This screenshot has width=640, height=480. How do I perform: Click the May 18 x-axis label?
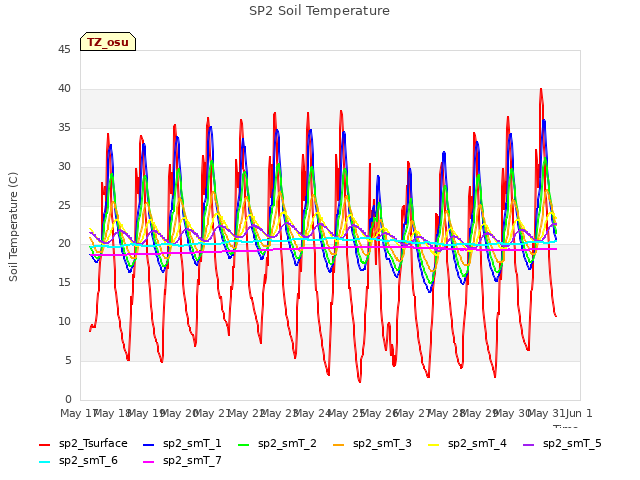pos(112,413)
